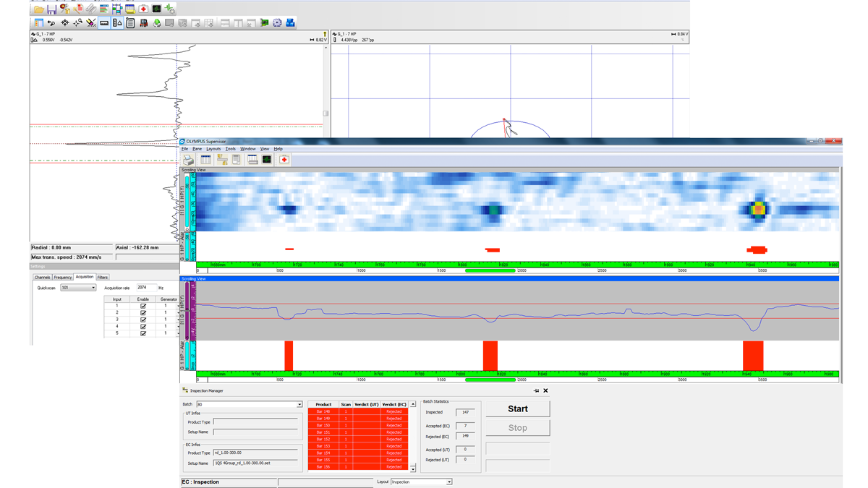Switch to the Filters tab in Settings
The width and height of the screenshot is (868, 488).
(103, 277)
